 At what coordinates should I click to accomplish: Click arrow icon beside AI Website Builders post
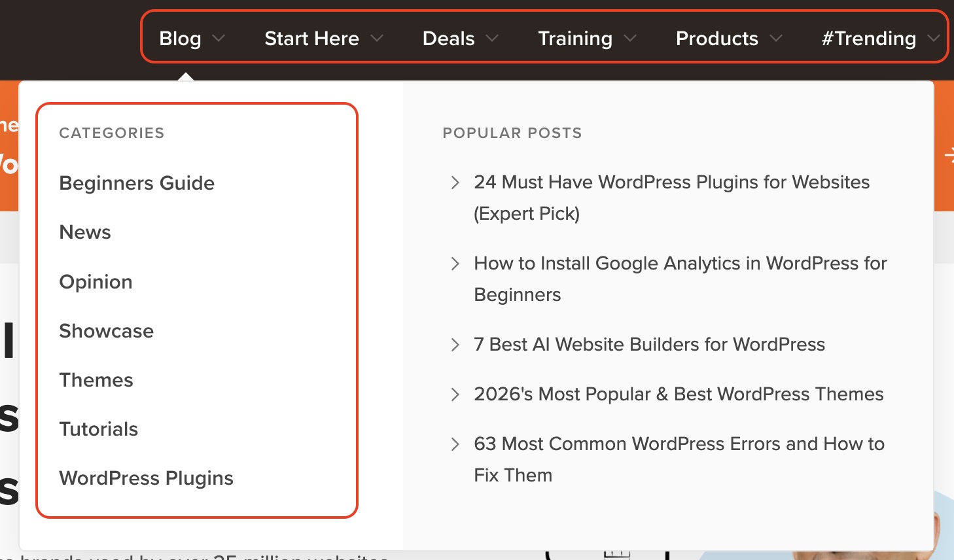(455, 345)
